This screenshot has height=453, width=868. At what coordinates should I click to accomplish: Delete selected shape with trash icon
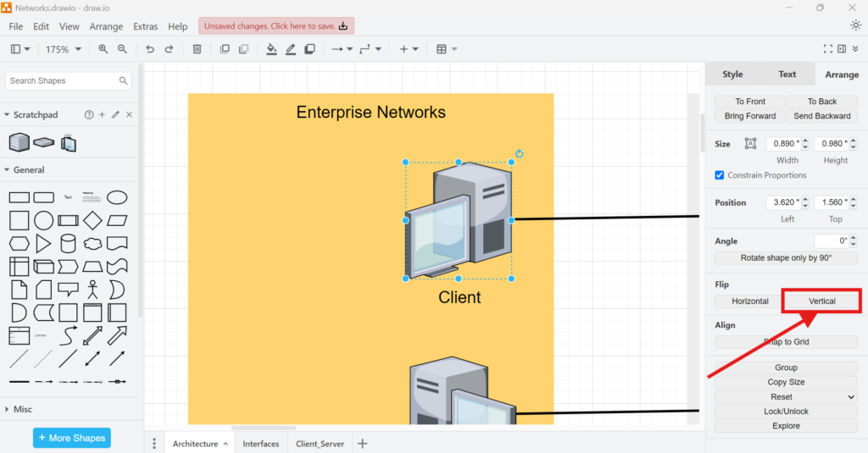197,49
